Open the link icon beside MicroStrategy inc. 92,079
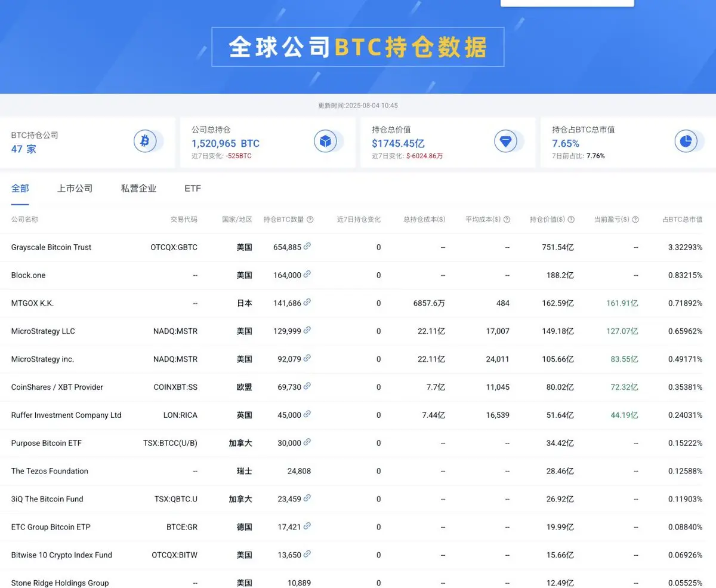The width and height of the screenshot is (716, 588). 307,358
